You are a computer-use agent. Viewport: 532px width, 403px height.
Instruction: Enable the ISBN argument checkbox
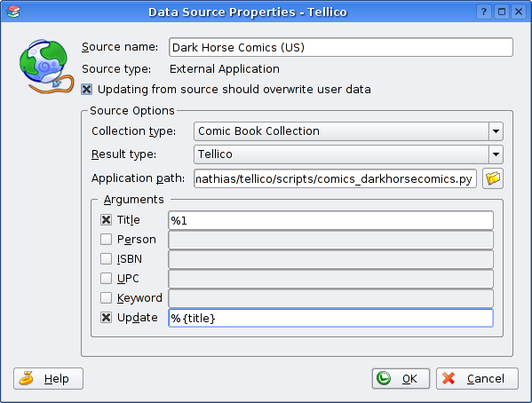tap(107, 259)
